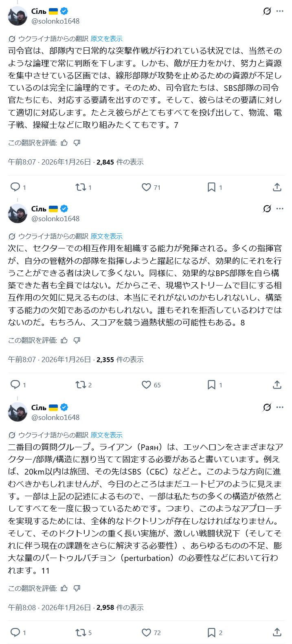Open profile avatar on the third tweet
This screenshot has width=292, height=644.
(18, 412)
